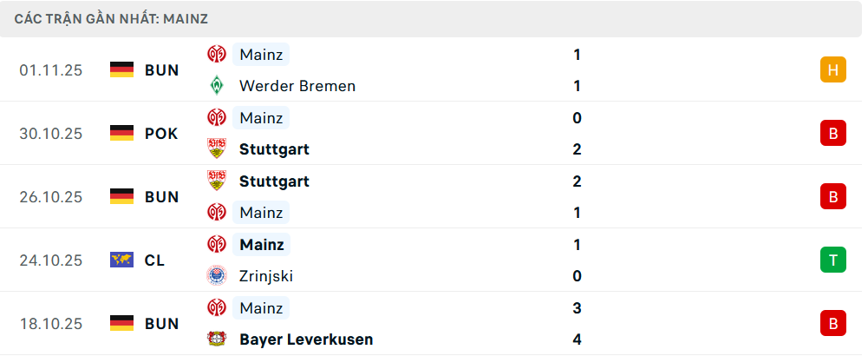Select the POK competition label
This screenshot has height=356, width=868.
tap(161, 134)
